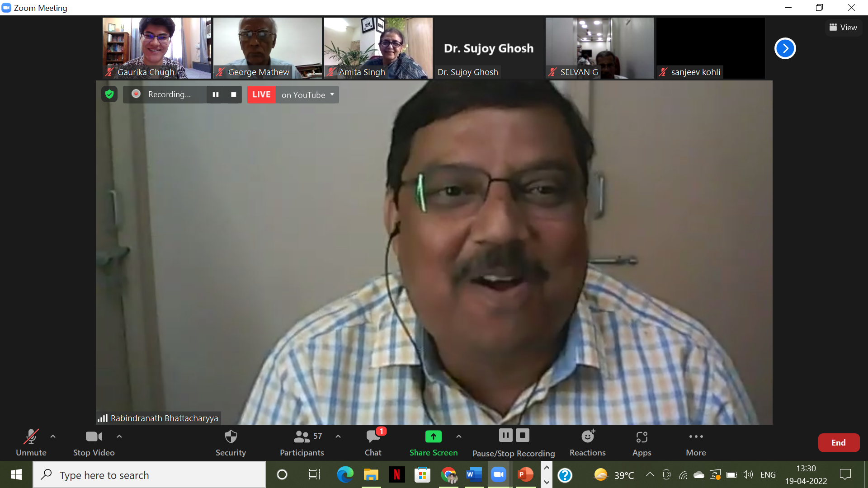Select Gaurika Chugh's video thumbnail
Image resolution: width=868 pixels, height=488 pixels.
(156, 48)
